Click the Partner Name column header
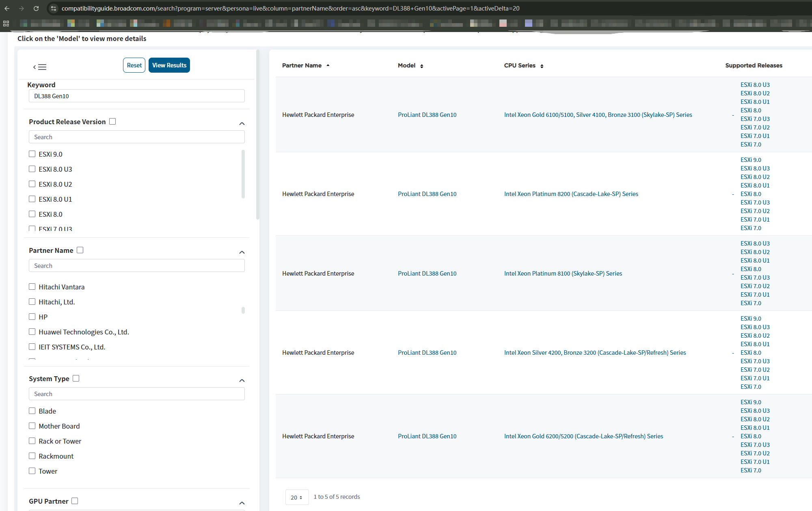 pos(302,65)
